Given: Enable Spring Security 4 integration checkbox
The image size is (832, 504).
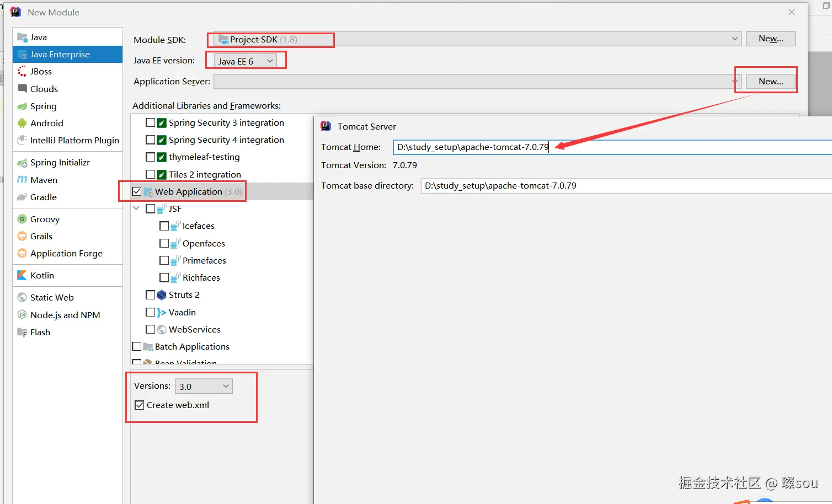Looking at the screenshot, I should tap(150, 140).
